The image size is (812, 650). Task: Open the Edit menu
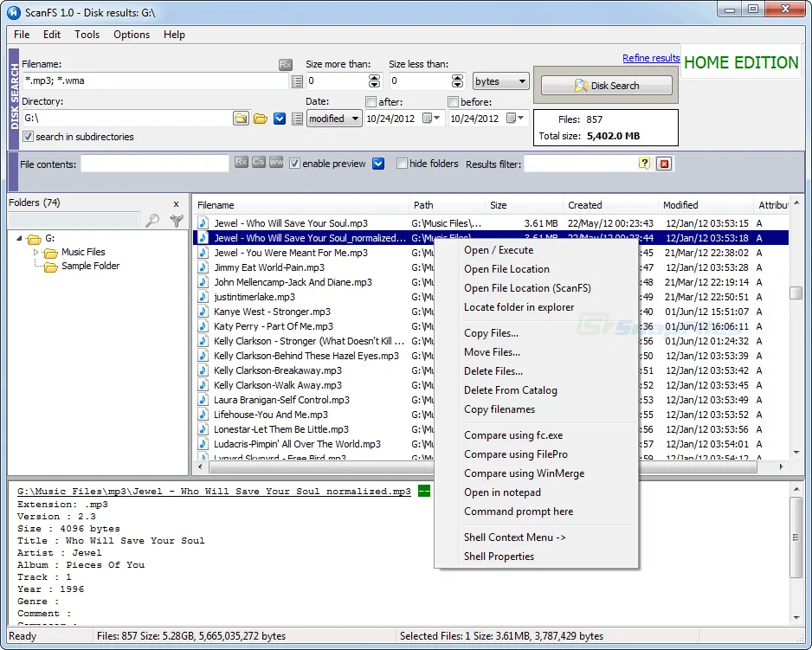(x=52, y=35)
